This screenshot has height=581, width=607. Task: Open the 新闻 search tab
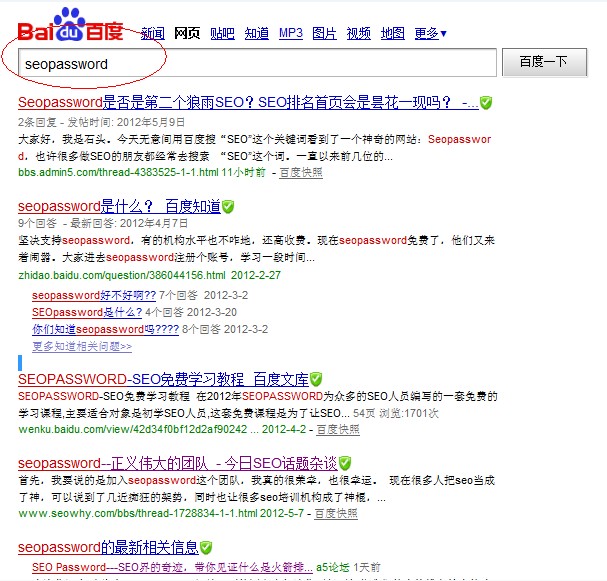(153, 33)
